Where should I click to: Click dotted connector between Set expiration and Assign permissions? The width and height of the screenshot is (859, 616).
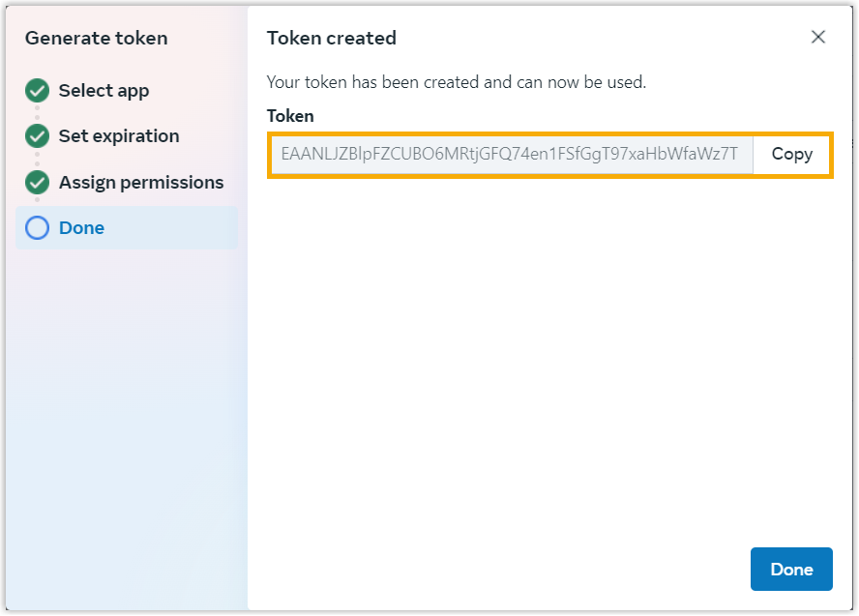[x=38, y=160]
